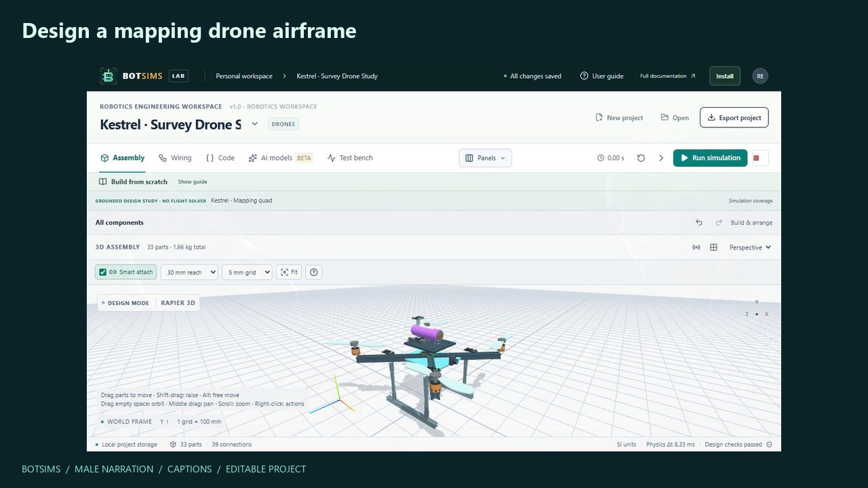
Task: Redo the assembly action
Action: point(719,222)
